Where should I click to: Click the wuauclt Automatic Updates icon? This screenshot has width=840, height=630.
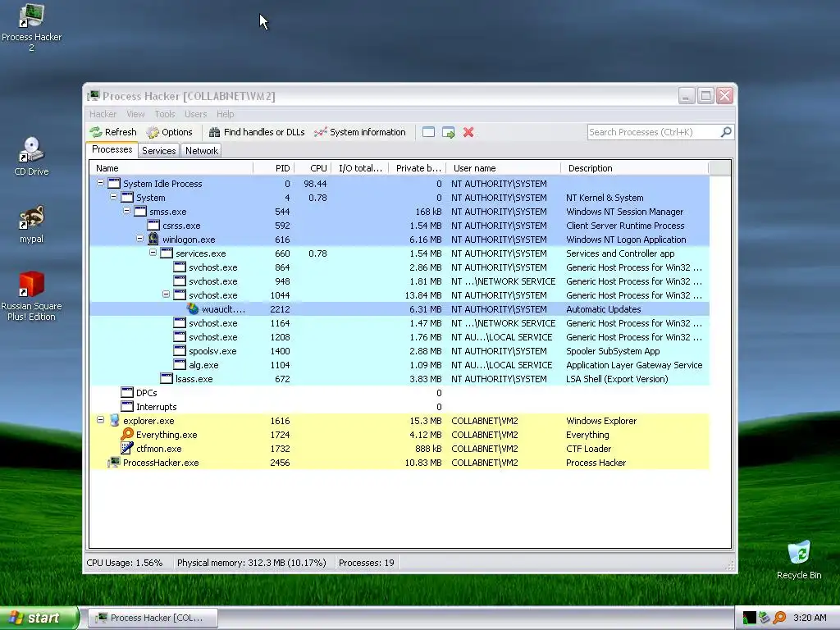(x=193, y=308)
